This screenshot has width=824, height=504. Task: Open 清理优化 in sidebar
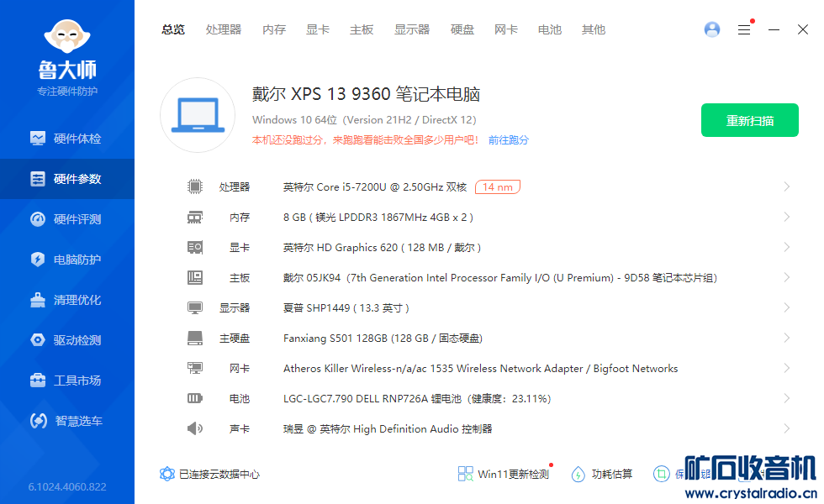66,300
